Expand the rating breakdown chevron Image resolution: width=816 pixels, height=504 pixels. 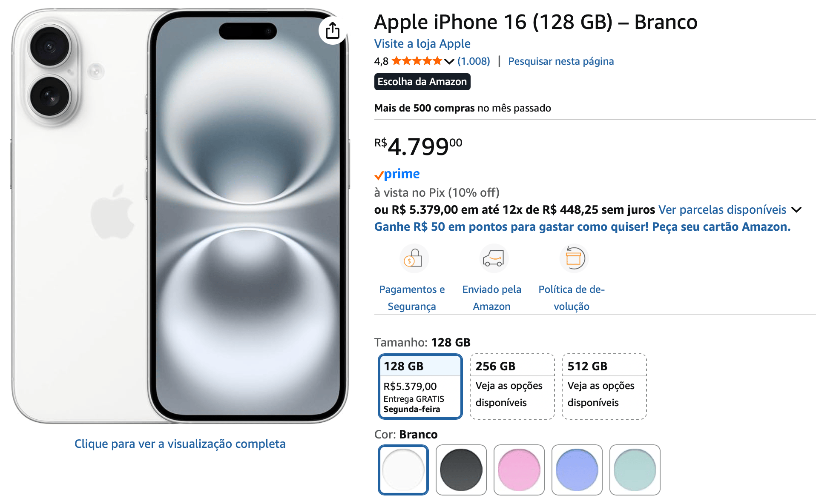coord(449,62)
